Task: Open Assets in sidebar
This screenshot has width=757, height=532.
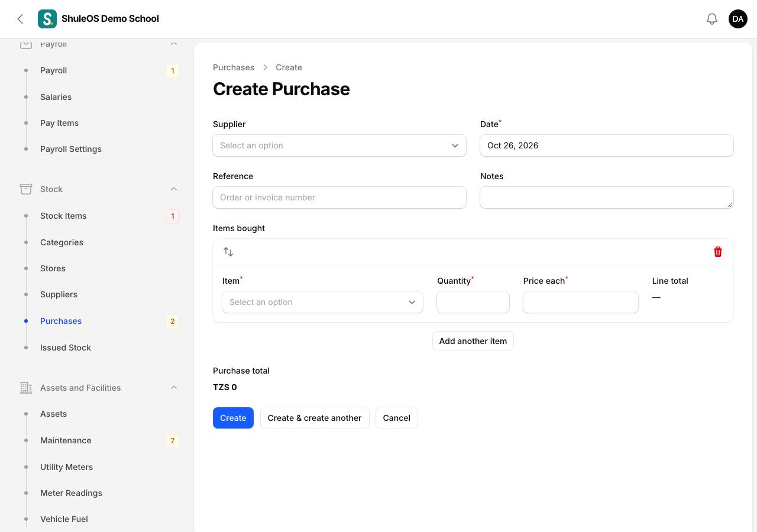Action: (x=53, y=414)
